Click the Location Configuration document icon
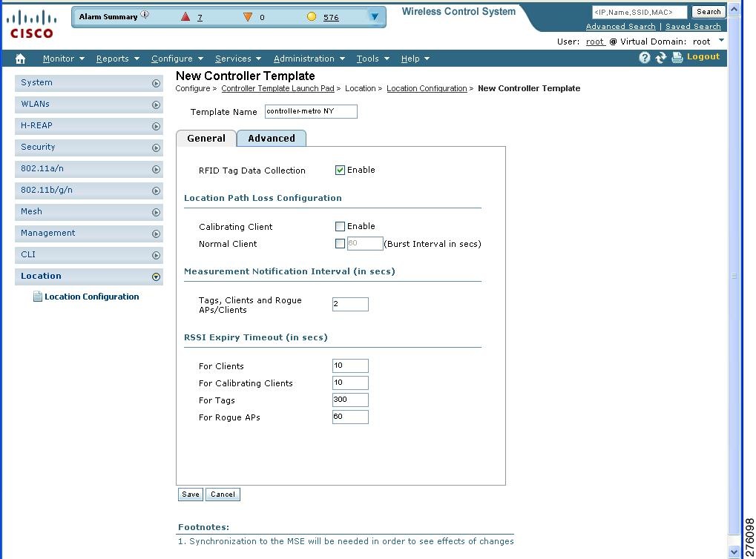 (38, 297)
